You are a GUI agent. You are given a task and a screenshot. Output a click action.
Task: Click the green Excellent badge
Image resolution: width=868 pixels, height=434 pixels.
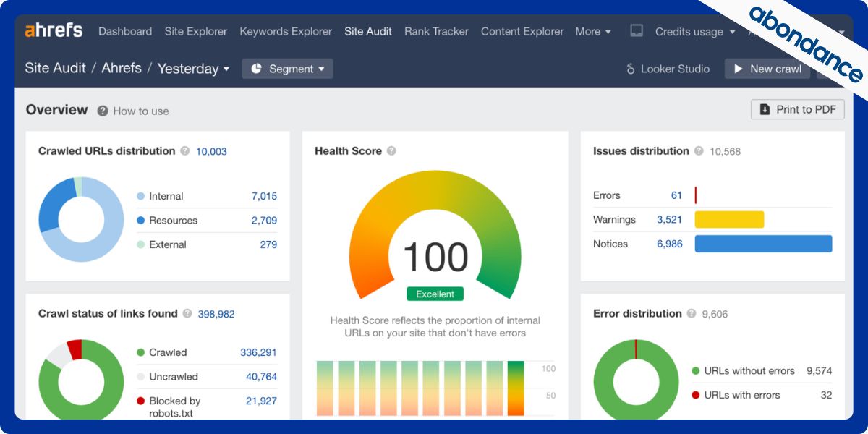tap(435, 294)
